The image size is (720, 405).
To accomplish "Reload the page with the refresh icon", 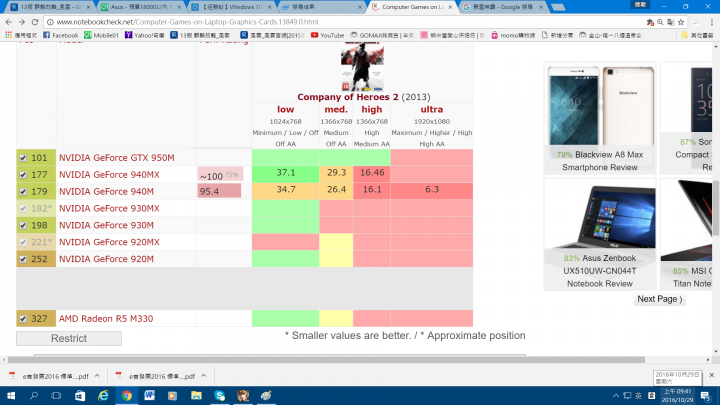I will 35,22.
